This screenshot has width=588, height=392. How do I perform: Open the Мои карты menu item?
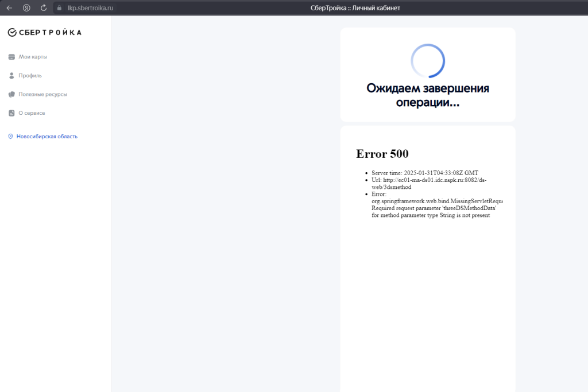point(33,57)
